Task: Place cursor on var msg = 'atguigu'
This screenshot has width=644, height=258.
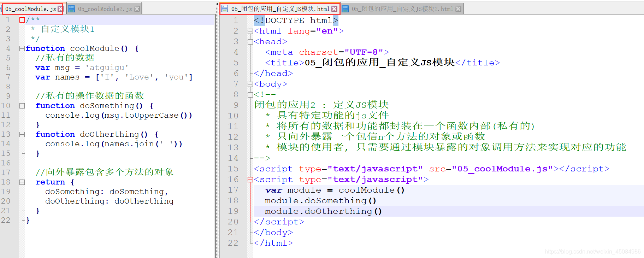Action: point(82,68)
